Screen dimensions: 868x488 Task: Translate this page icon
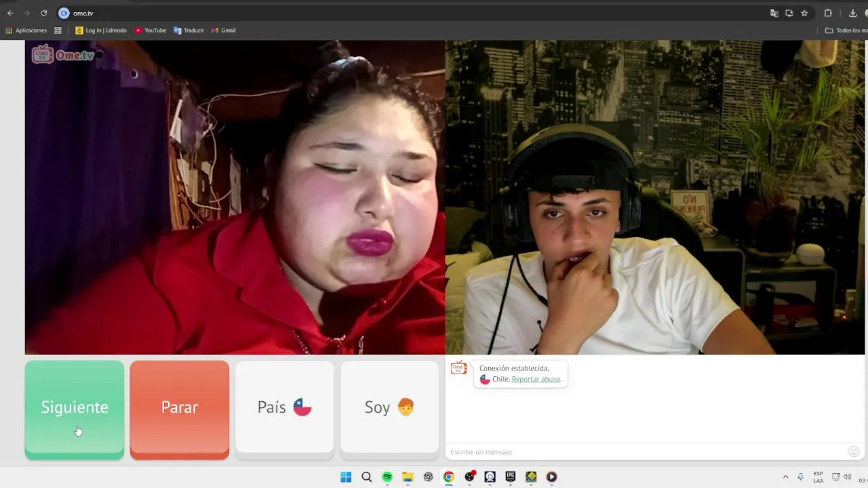774,13
